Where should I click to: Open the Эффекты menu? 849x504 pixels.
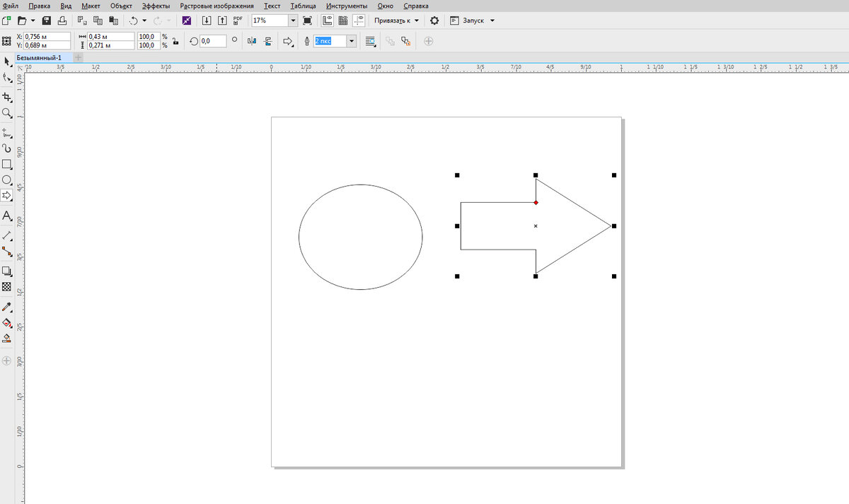tap(156, 6)
